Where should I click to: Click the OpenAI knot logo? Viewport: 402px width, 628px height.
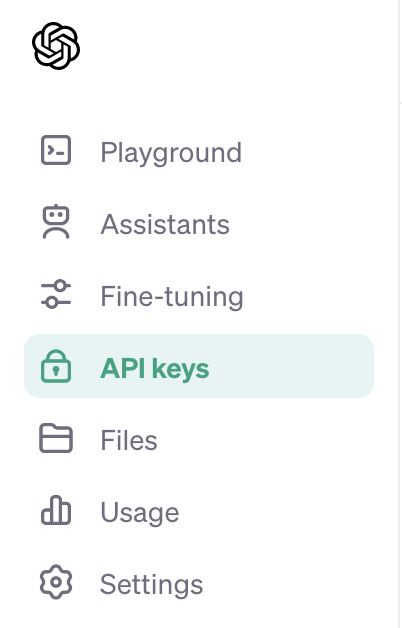tap(56, 46)
